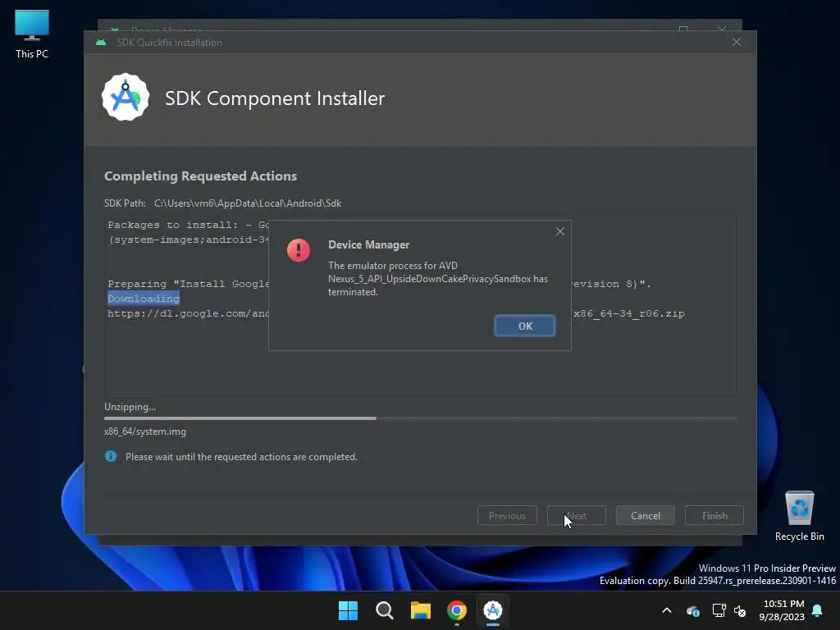Click the Previous button

[x=507, y=515]
